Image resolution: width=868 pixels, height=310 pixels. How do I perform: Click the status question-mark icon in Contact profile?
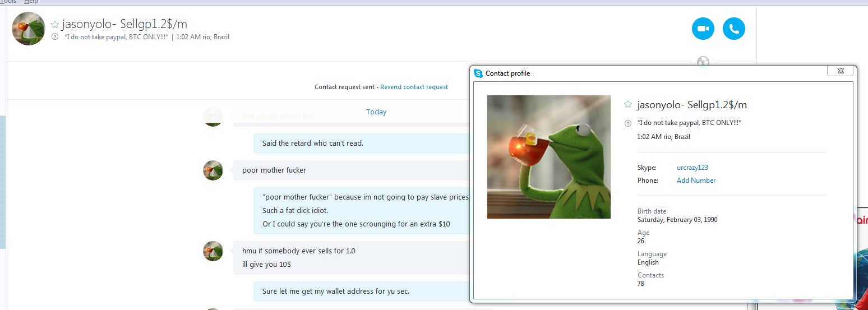(628, 123)
